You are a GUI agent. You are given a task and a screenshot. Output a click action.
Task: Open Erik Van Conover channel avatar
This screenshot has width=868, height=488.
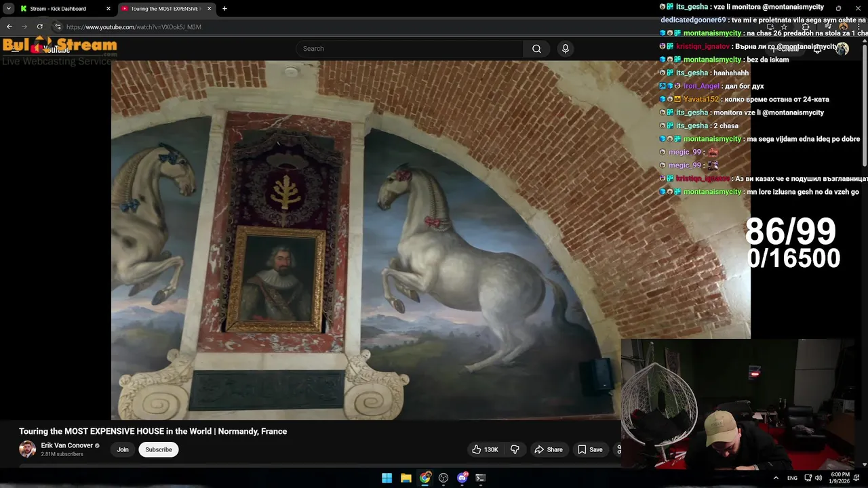tap(27, 449)
